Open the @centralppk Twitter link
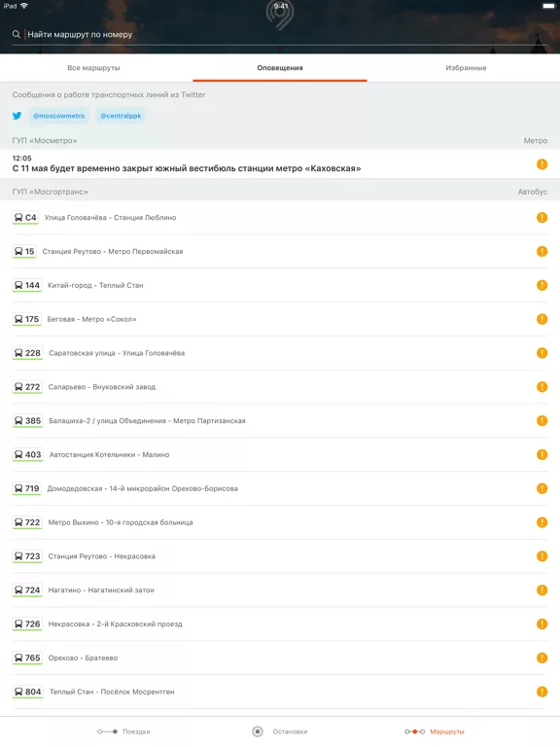The image size is (560, 747). point(121,116)
